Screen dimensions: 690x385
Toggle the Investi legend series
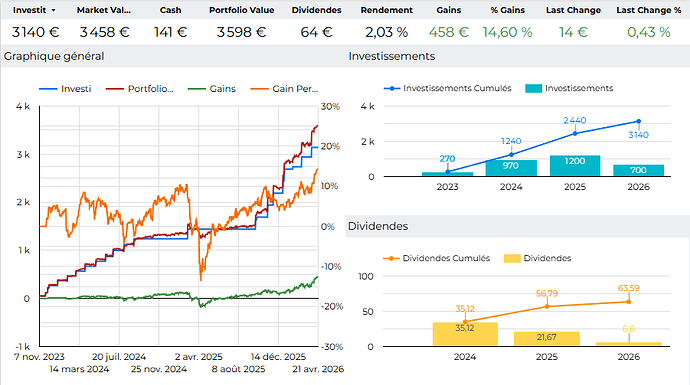[x=65, y=89]
